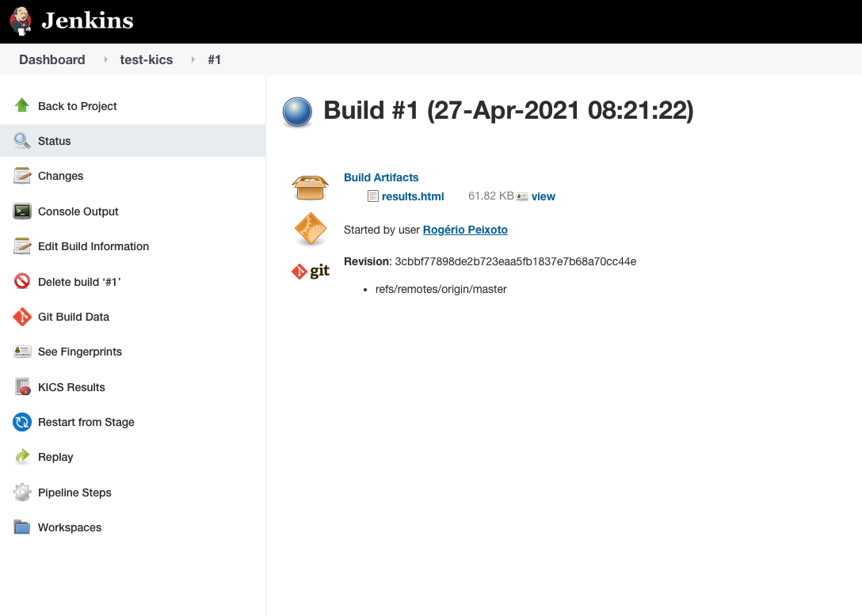Click the blue ball build status icon
The width and height of the screenshot is (862, 616).
[297, 112]
